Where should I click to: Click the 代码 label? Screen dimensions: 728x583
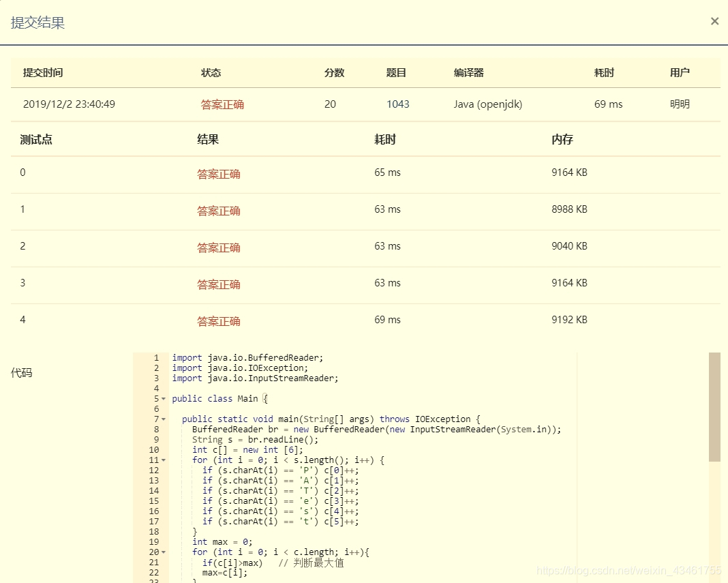[21, 372]
